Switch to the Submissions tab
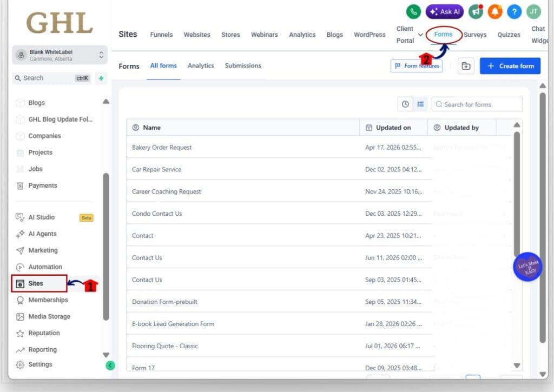554x392 pixels. tap(243, 65)
